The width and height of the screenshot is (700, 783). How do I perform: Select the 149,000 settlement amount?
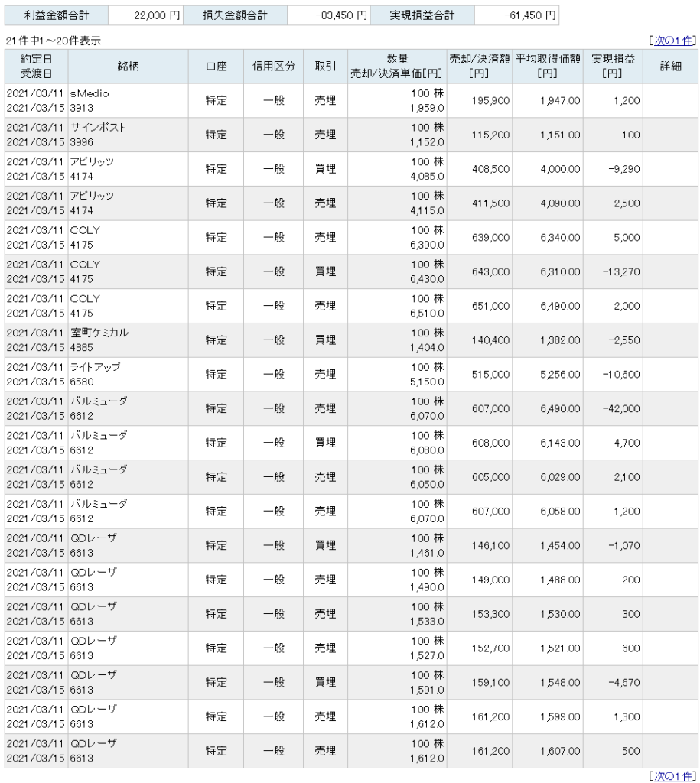pos(490,580)
